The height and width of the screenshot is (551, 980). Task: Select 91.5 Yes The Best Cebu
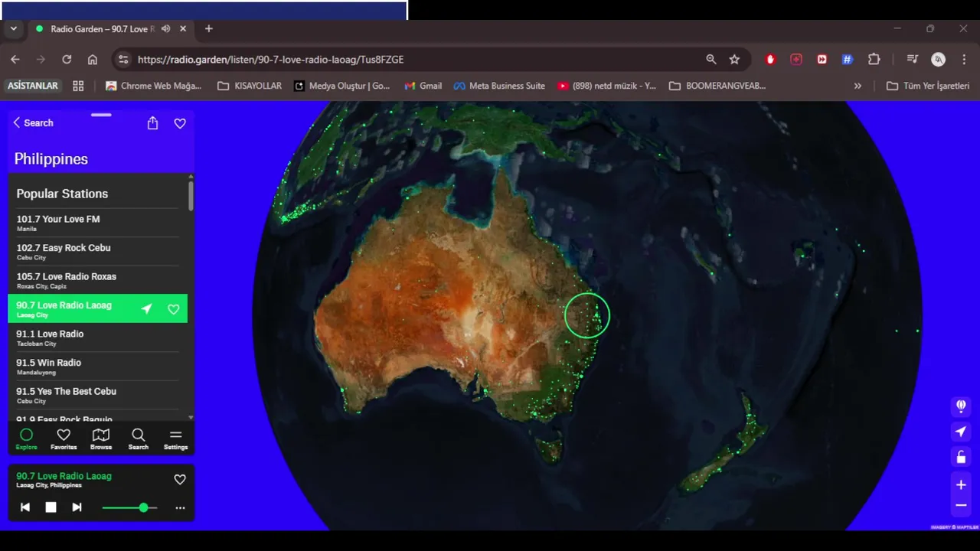(97, 396)
